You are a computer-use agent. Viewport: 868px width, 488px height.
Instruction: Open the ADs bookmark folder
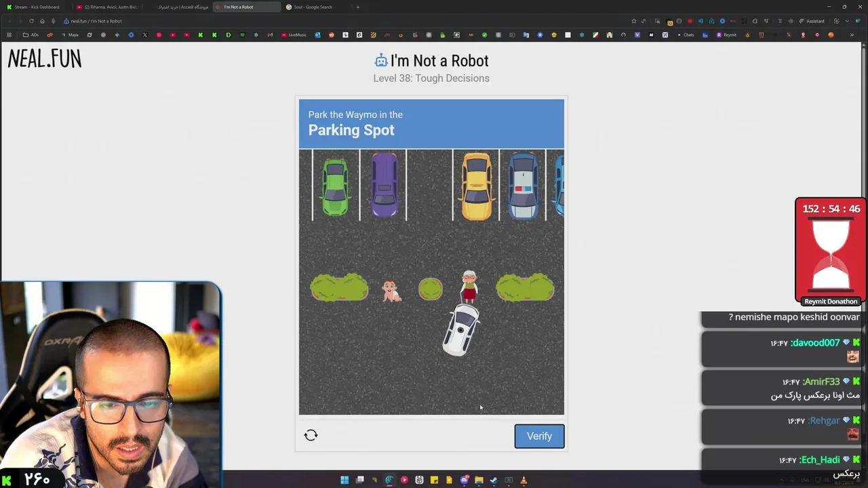[x=31, y=35]
